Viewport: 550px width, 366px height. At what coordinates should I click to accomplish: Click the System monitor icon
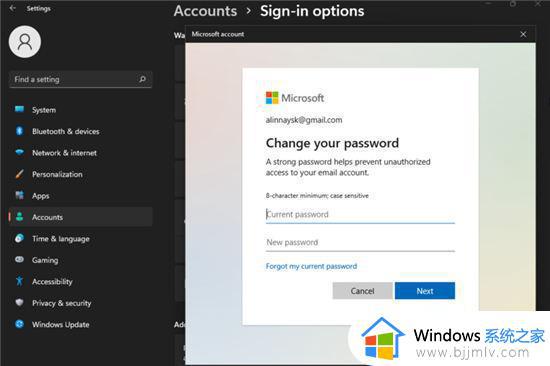point(20,109)
